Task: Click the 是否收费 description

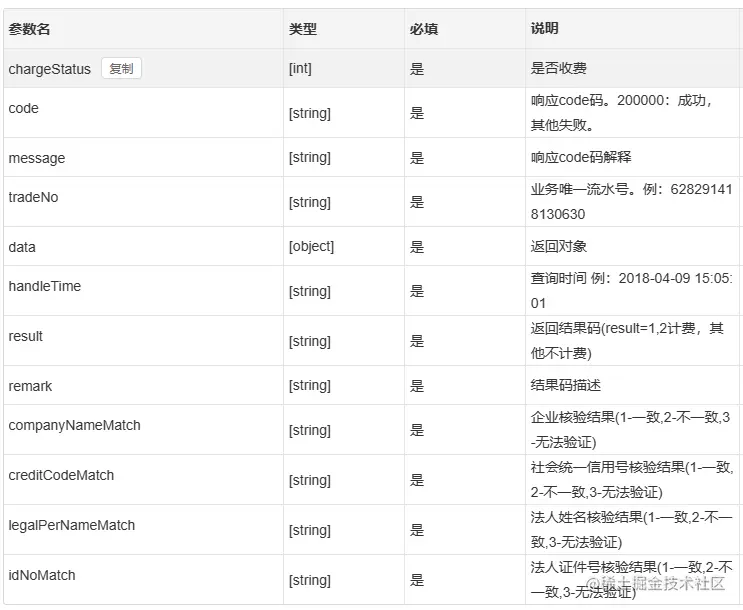Action: pos(559,69)
